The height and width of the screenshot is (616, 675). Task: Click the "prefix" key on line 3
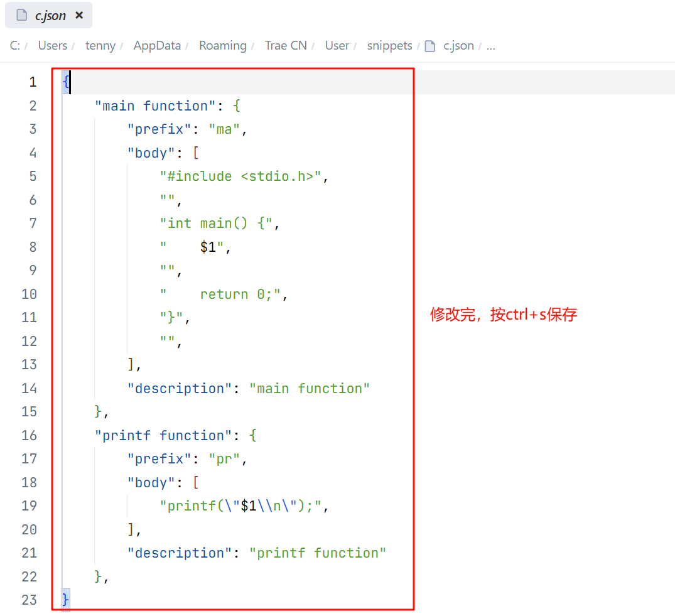click(x=159, y=129)
